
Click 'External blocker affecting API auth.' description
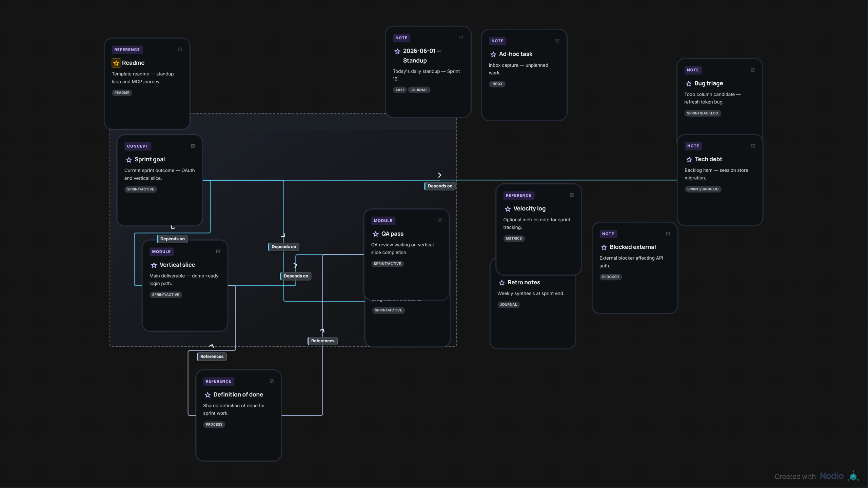click(631, 262)
